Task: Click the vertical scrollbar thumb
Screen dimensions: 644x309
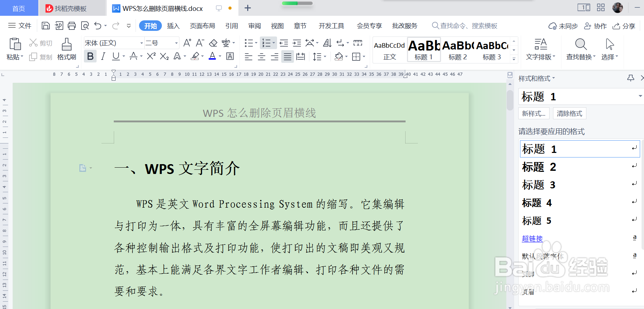Action: [510, 100]
